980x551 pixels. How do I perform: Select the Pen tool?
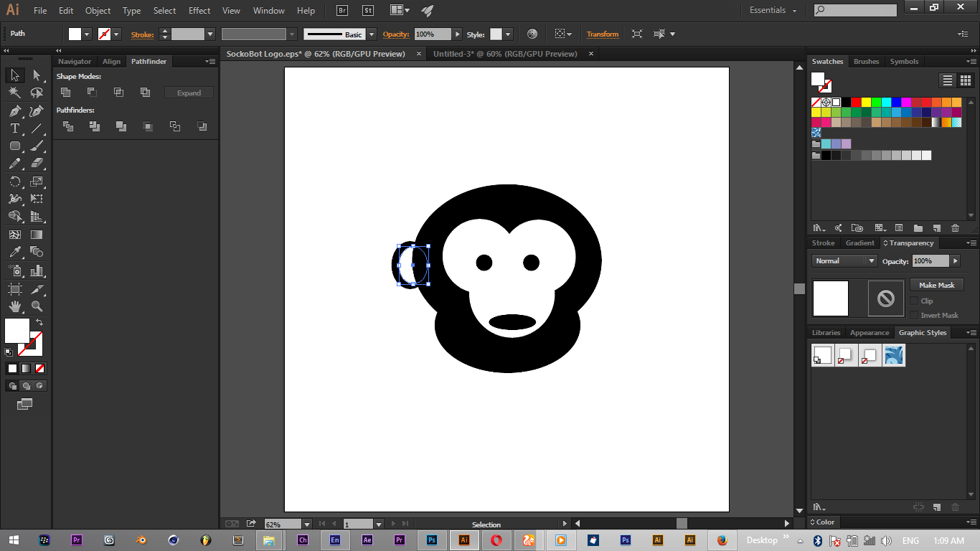(14, 110)
